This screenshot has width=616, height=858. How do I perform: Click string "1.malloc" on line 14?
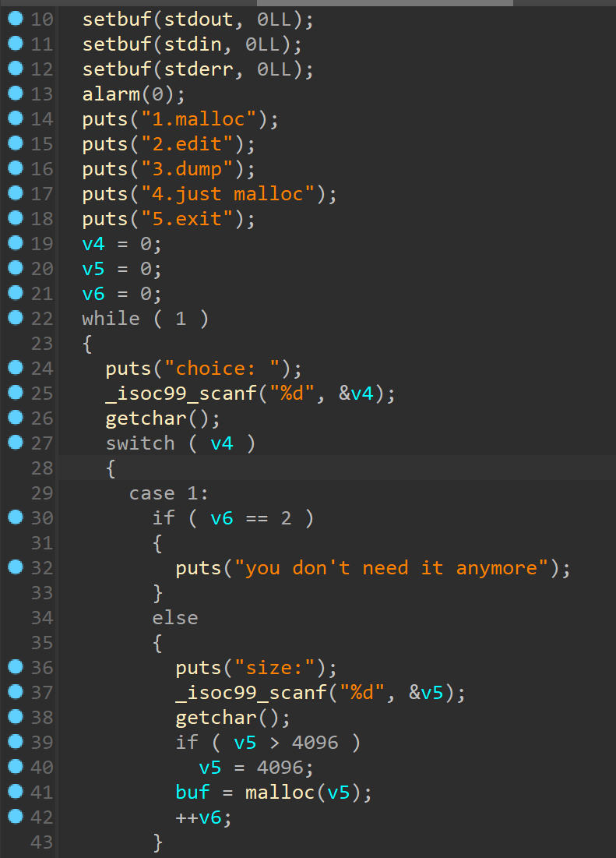[x=199, y=118]
